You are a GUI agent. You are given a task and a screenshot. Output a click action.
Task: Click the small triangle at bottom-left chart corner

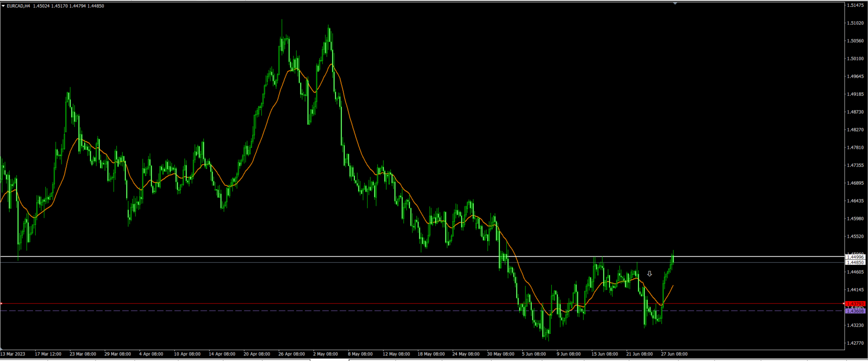2,348
